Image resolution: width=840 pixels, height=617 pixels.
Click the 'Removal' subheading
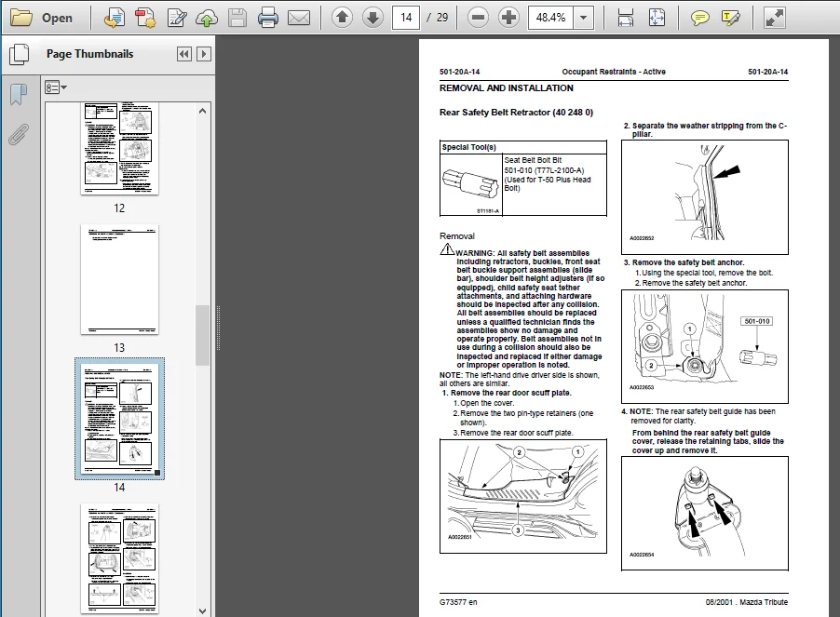click(x=457, y=236)
